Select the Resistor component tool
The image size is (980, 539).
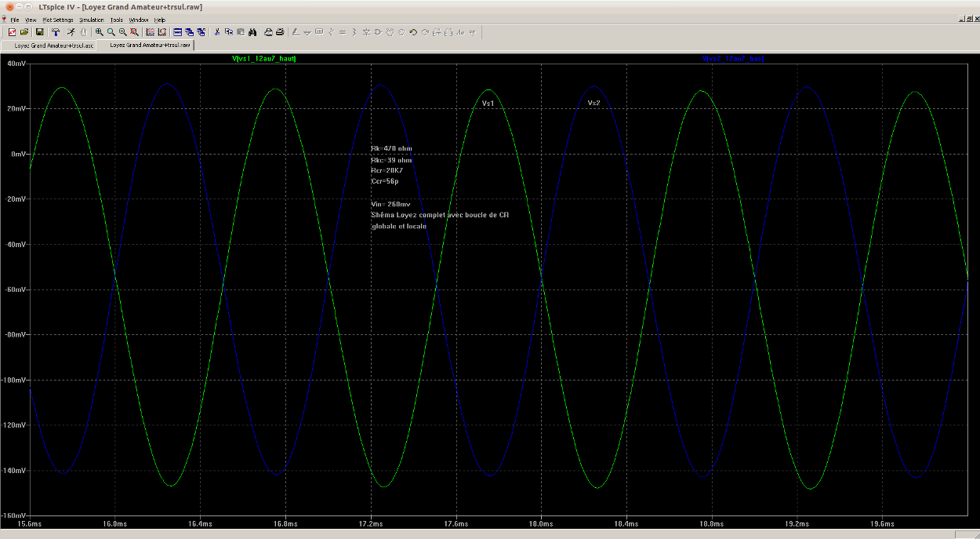point(331,32)
